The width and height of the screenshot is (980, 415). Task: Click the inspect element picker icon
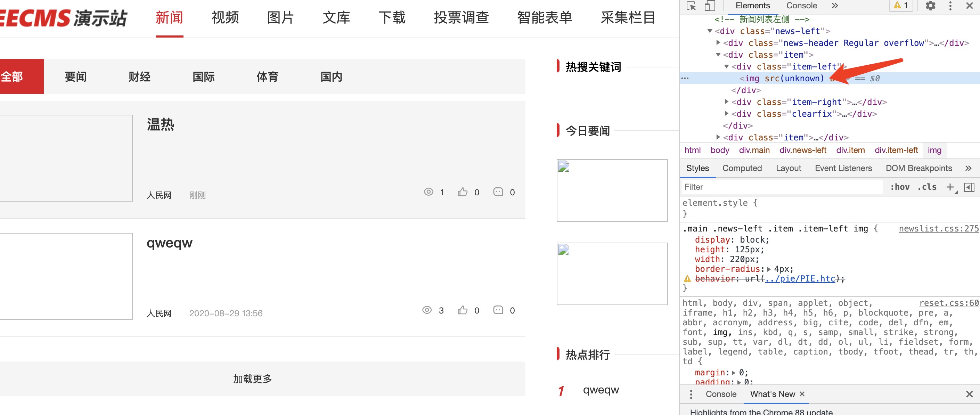[x=691, y=6]
